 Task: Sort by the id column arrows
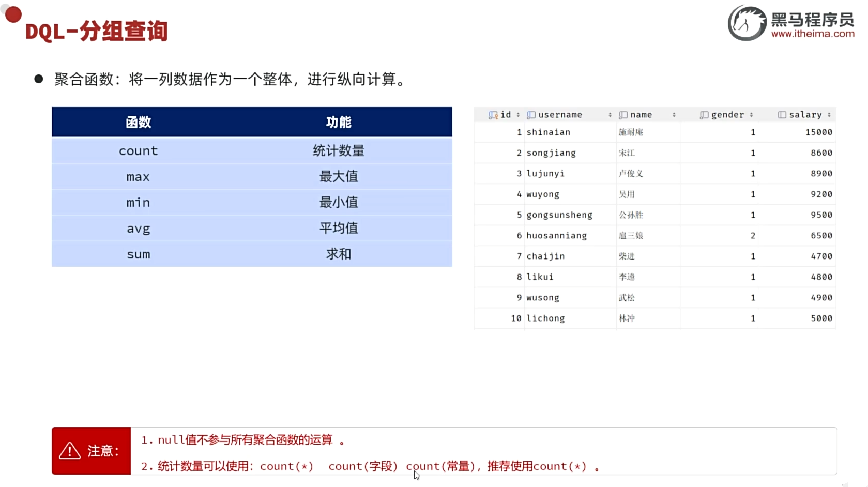[x=518, y=115]
